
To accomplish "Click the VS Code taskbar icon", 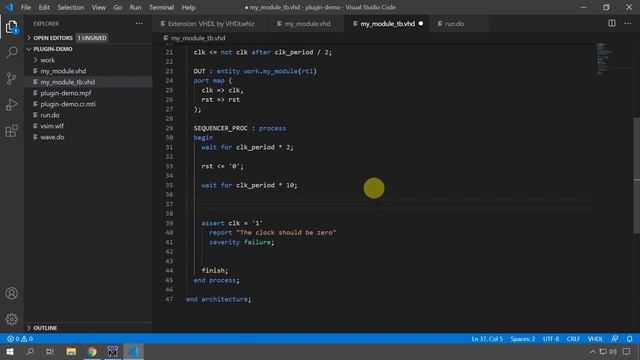I will click(x=133, y=351).
